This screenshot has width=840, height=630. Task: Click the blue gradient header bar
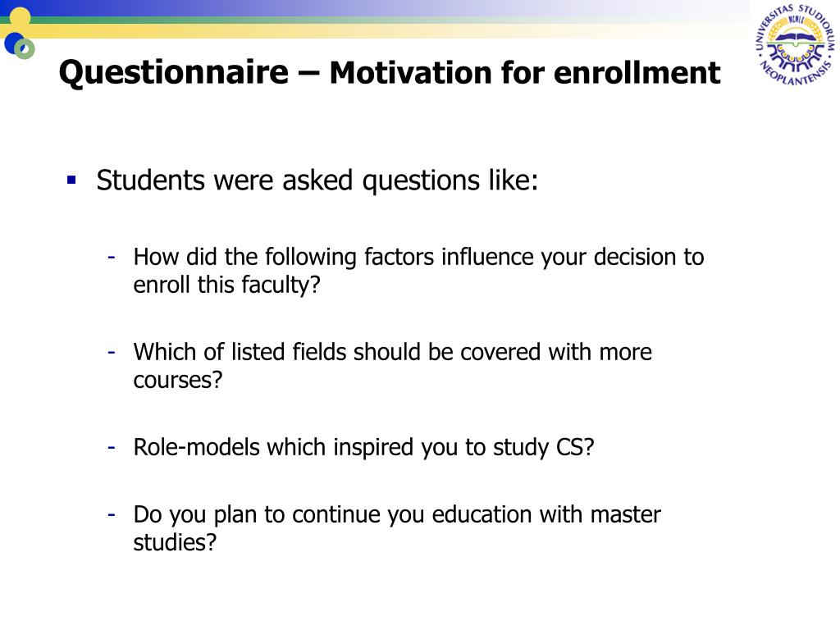tap(375, 8)
